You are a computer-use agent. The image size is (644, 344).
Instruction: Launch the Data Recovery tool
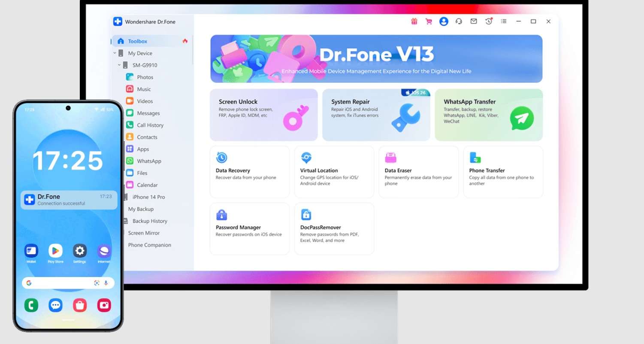(250, 172)
